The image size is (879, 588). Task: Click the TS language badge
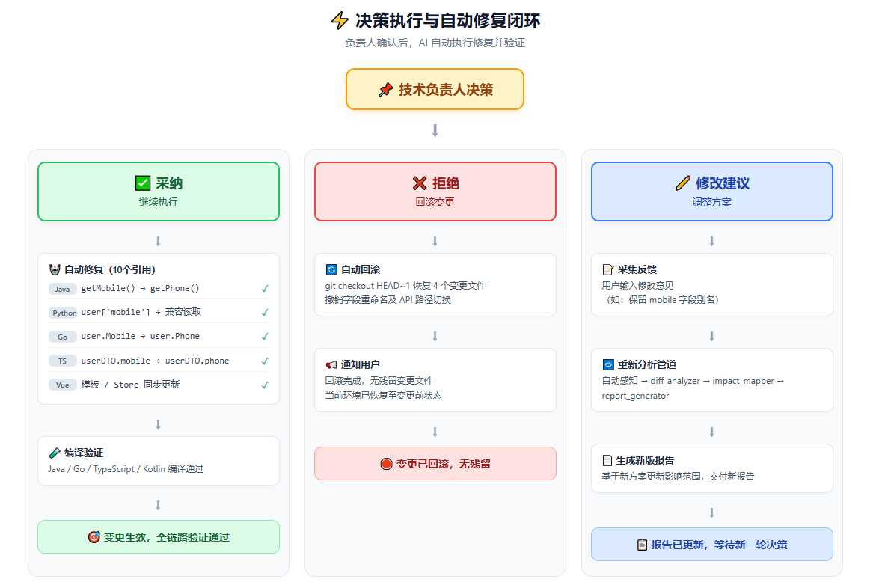63,361
